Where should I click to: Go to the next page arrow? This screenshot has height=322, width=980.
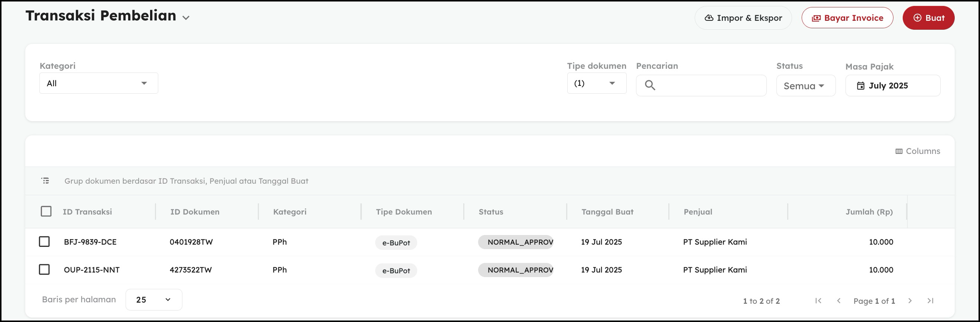pyautogui.click(x=910, y=301)
